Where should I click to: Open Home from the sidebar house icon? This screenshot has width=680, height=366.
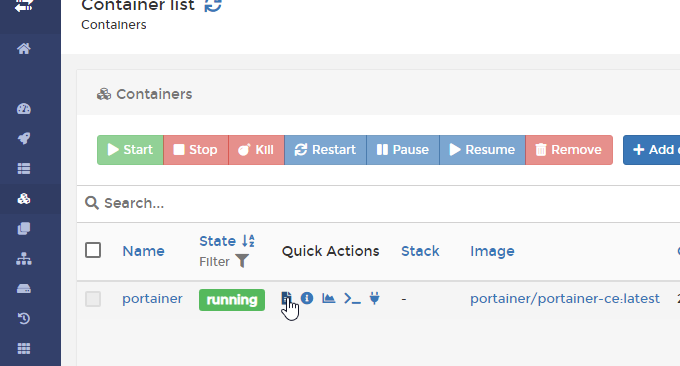pyautogui.click(x=24, y=49)
